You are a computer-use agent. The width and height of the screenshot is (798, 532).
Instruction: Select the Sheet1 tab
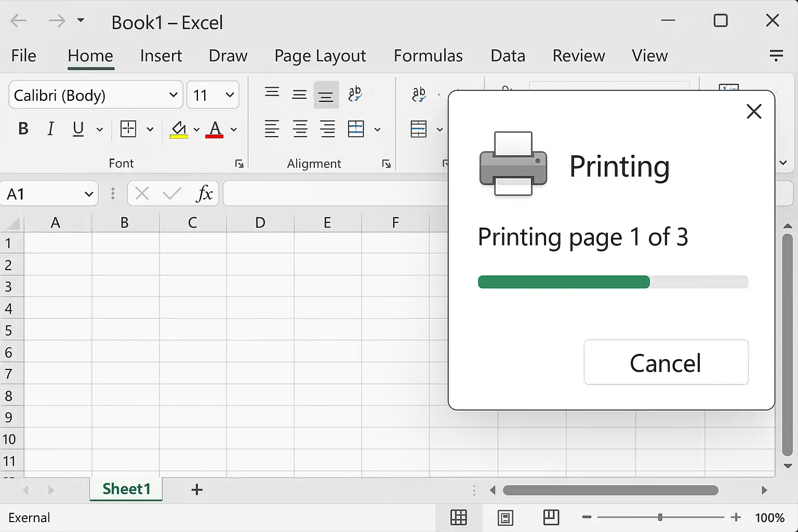click(x=126, y=489)
